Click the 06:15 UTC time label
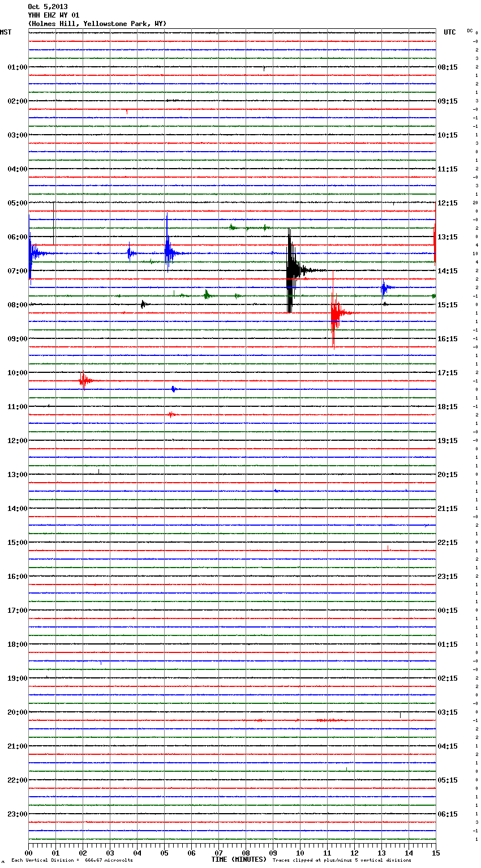Viewport: 481px width, 868px height. [448, 814]
